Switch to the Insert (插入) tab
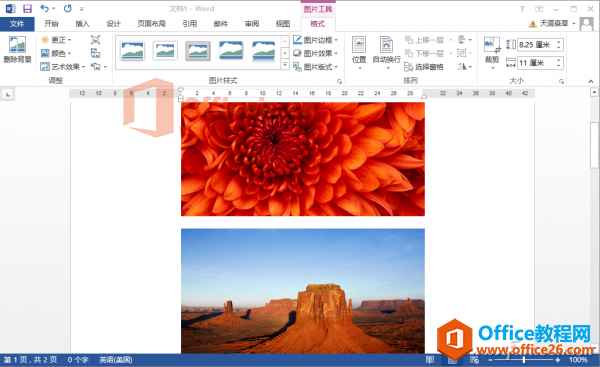The image size is (600, 367). point(82,24)
